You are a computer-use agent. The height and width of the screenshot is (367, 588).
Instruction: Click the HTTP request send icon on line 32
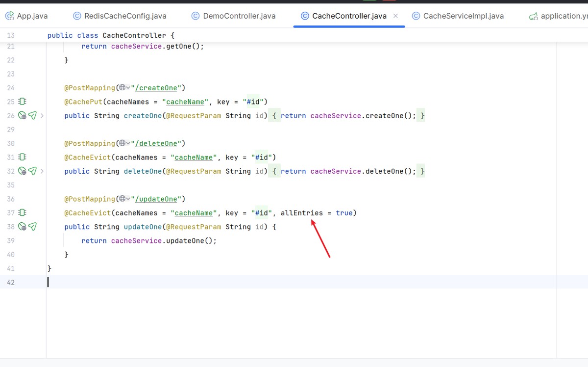click(32, 171)
